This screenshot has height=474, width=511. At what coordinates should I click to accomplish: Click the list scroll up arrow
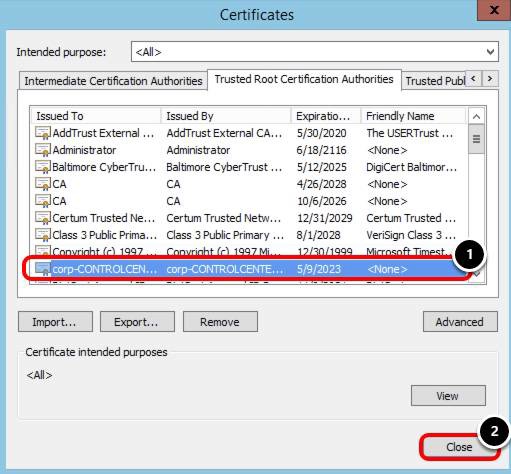[476, 116]
